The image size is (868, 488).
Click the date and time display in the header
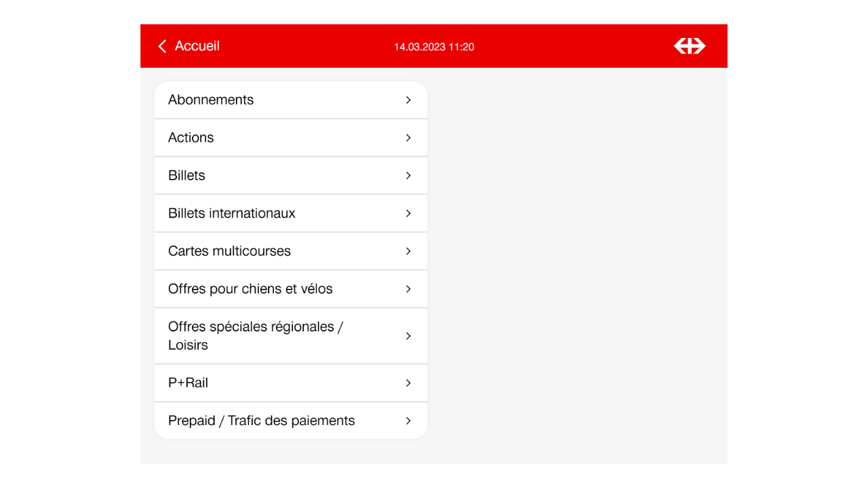click(x=434, y=47)
